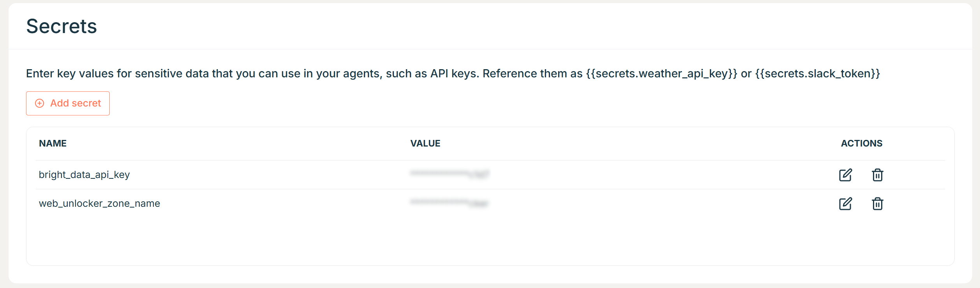Click the VALUE column header
The height and width of the screenshot is (288, 980).
click(425, 143)
